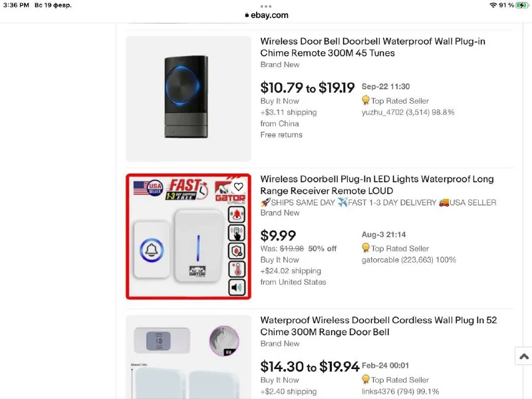Tap the battery icon in status bar
The image size is (532, 399).
(x=521, y=5)
